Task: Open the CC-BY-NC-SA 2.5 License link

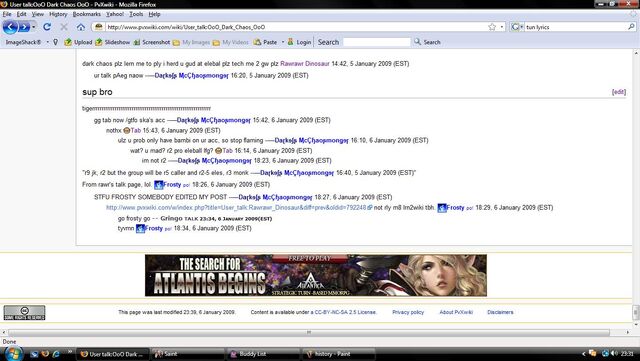Action: pyautogui.click(x=345, y=312)
